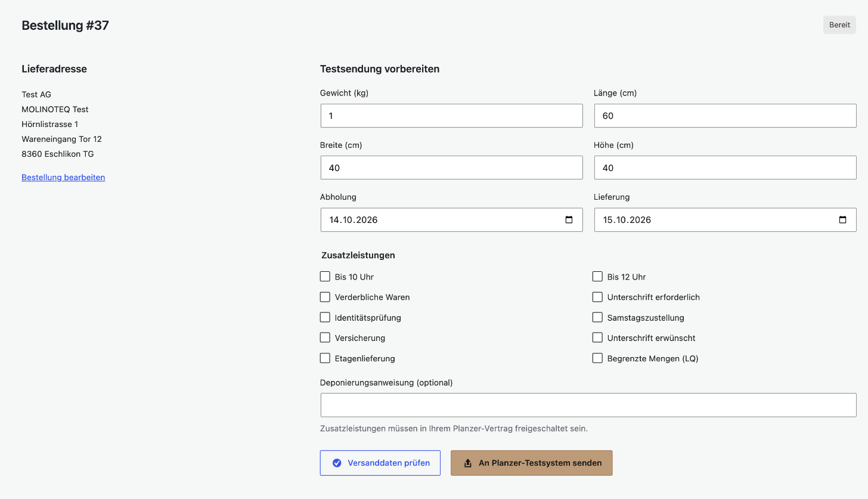The width and height of the screenshot is (868, 499).
Task: Select the Breite (cm) input
Action: pyautogui.click(x=451, y=168)
